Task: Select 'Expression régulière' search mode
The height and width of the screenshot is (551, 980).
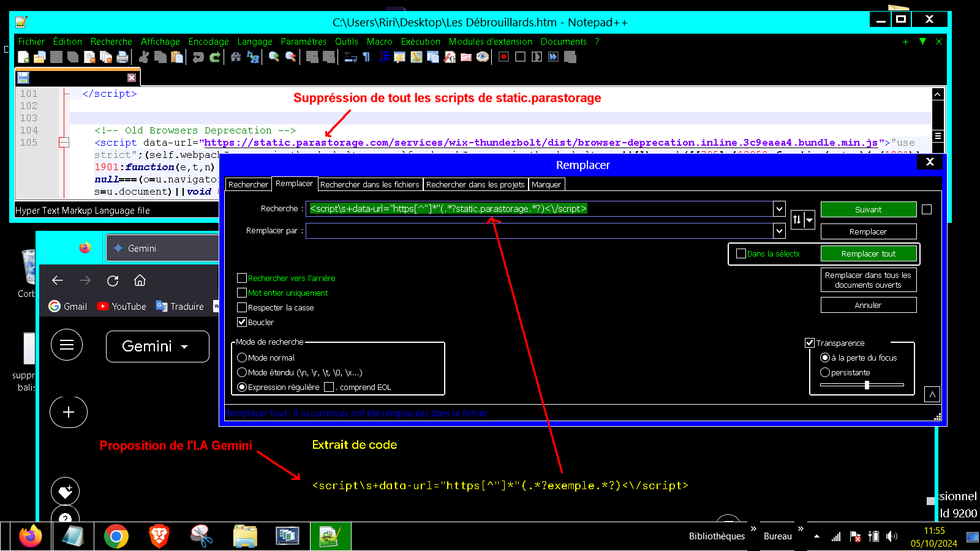Action: tap(242, 387)
